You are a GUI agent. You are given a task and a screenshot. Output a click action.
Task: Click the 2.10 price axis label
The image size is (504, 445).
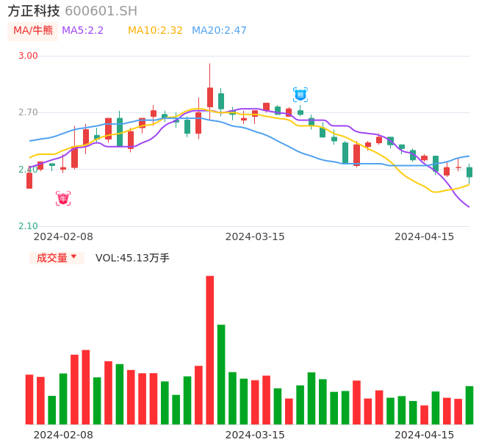(x=28, y=226)
